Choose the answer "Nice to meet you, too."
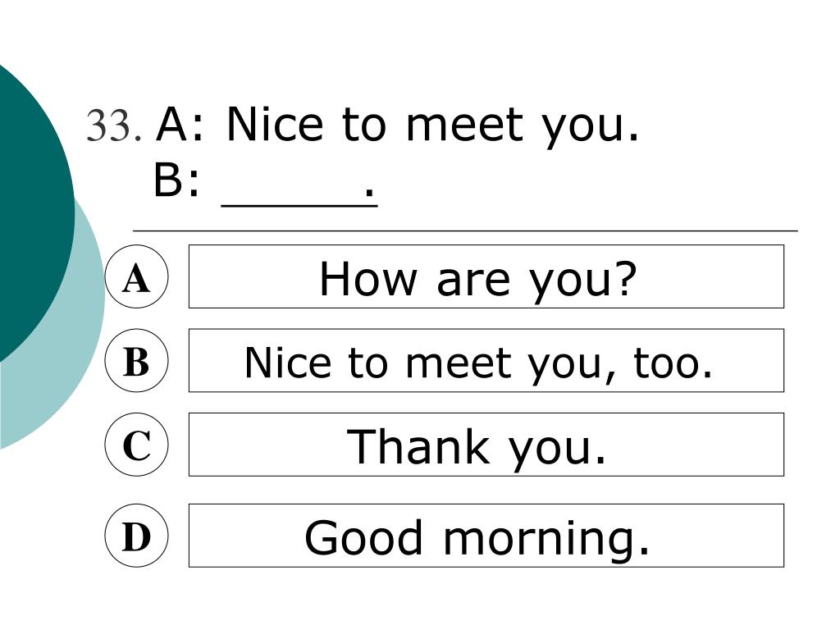The height and width of the screenshot is (630, 840). [486, 361]
